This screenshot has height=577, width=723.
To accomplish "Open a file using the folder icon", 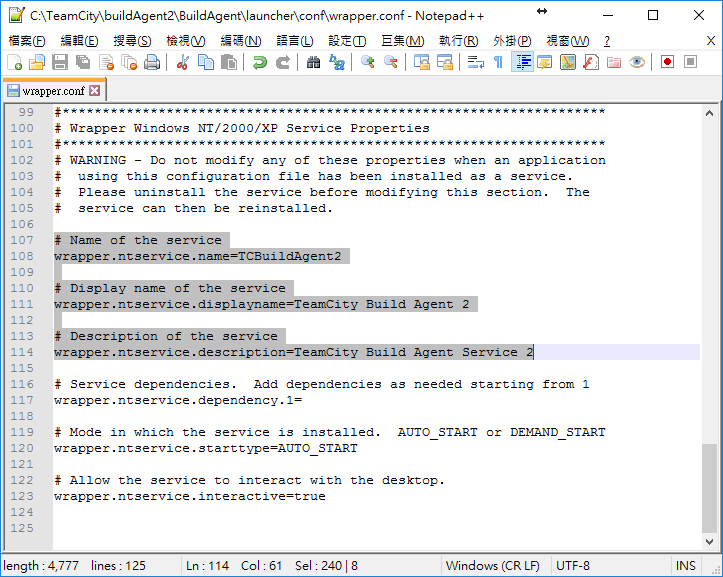I will point(37,62).
